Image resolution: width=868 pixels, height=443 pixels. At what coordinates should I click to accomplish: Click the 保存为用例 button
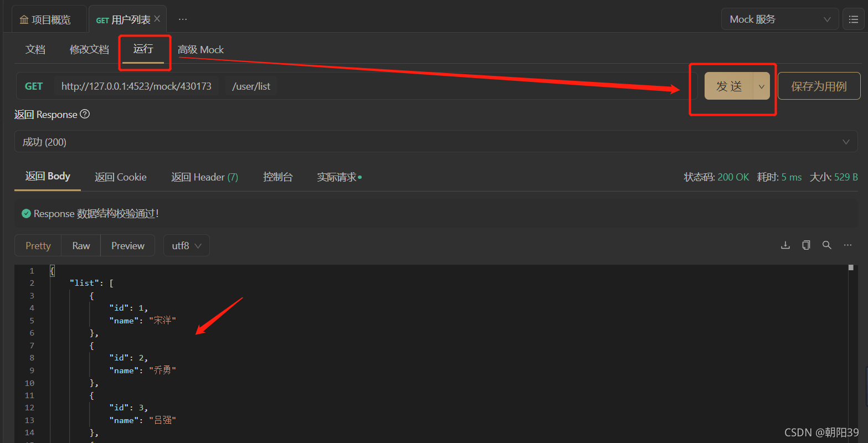819,86
